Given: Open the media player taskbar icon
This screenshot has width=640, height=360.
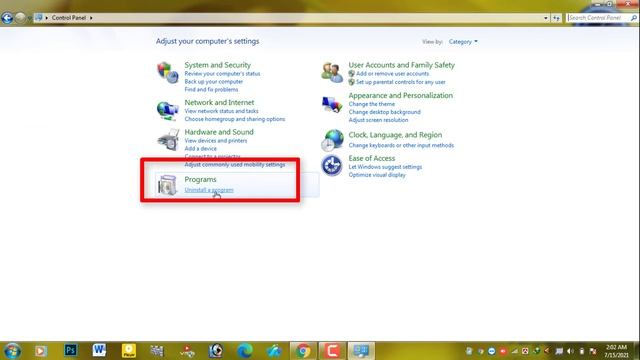Looking at the screenshot, I should pos(41,351).
